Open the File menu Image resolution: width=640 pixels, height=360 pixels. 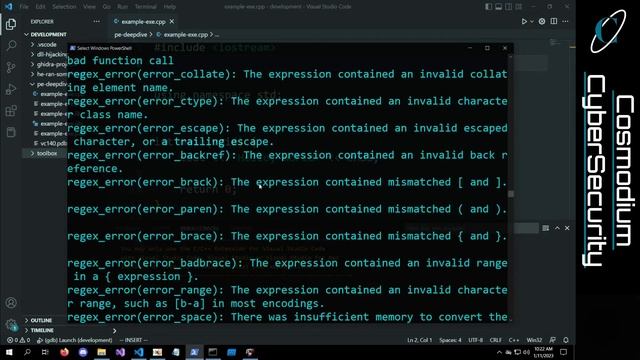[24, 7]
